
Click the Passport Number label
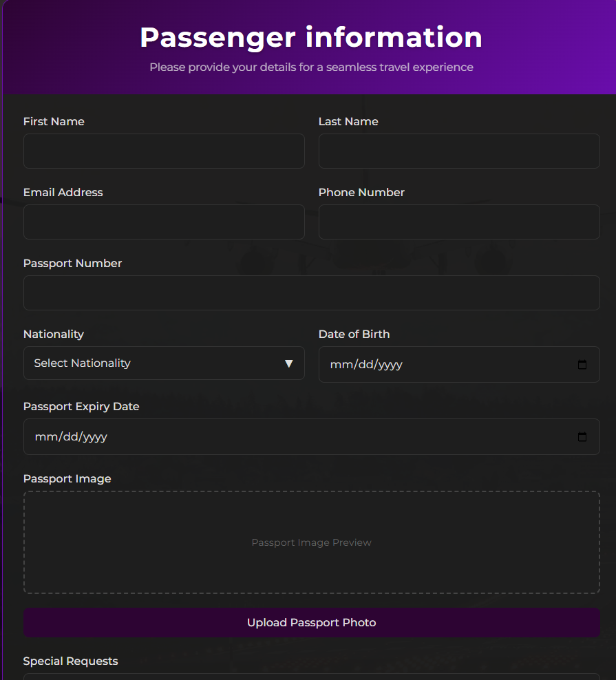coord(72,264)
